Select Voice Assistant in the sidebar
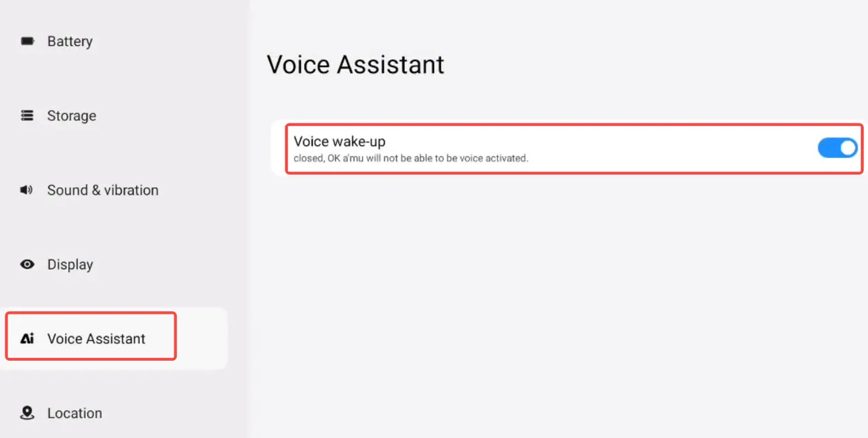Image resolution: width=868 pixels, height=438 pixels. pos(96,339)
